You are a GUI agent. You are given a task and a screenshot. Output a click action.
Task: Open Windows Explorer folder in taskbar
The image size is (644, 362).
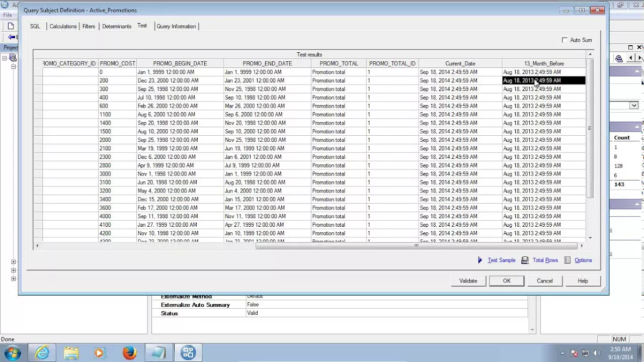coord(71,353)
